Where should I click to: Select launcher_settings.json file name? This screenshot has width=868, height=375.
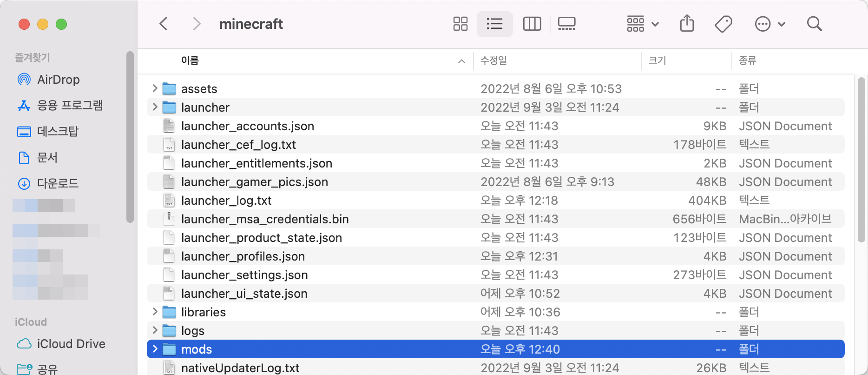coord(244,275)
